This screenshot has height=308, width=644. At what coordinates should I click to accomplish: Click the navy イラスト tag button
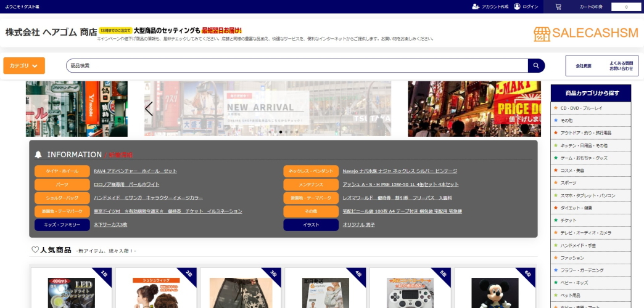point(311,225)
